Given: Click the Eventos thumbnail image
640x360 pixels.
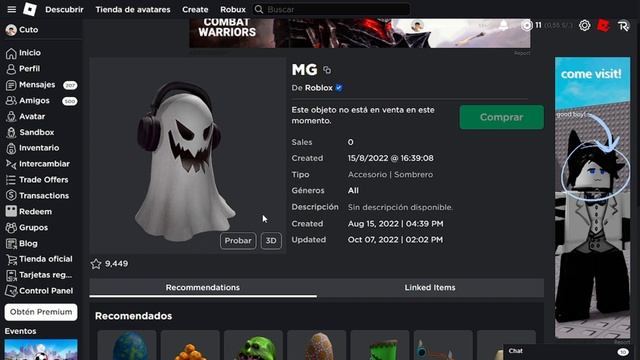Looking at the screenshot, I should [41, 349].
